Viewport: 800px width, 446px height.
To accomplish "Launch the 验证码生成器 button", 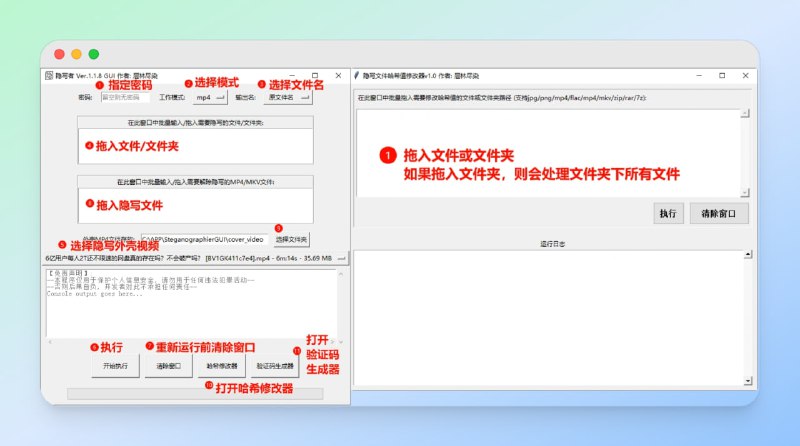I will click(x=275, y=366).
